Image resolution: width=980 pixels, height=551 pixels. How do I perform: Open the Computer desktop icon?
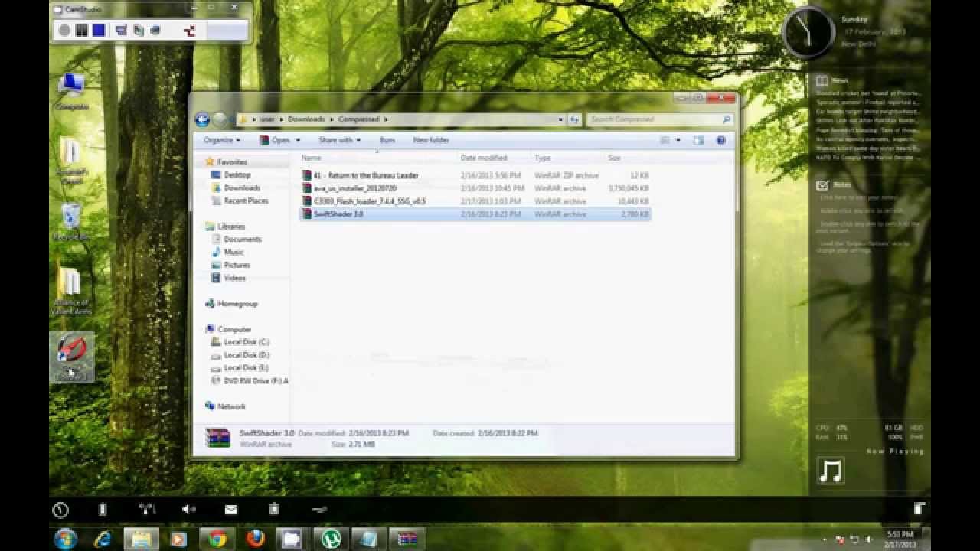click(x=71, y=92)
